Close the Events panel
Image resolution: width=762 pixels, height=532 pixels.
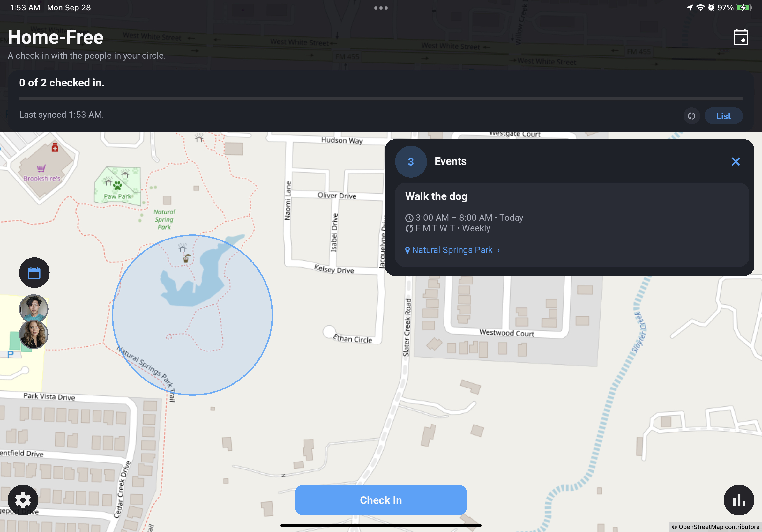(736, 161)
